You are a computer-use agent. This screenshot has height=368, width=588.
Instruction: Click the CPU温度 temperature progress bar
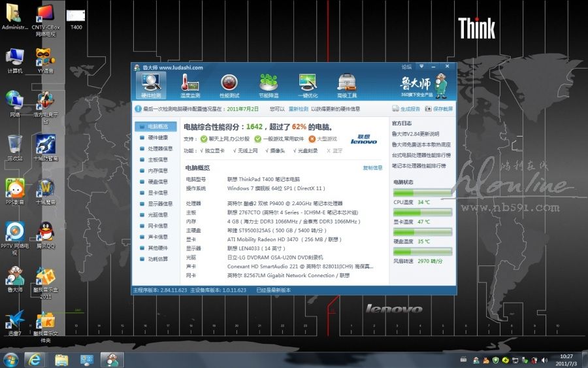[423, 193]
